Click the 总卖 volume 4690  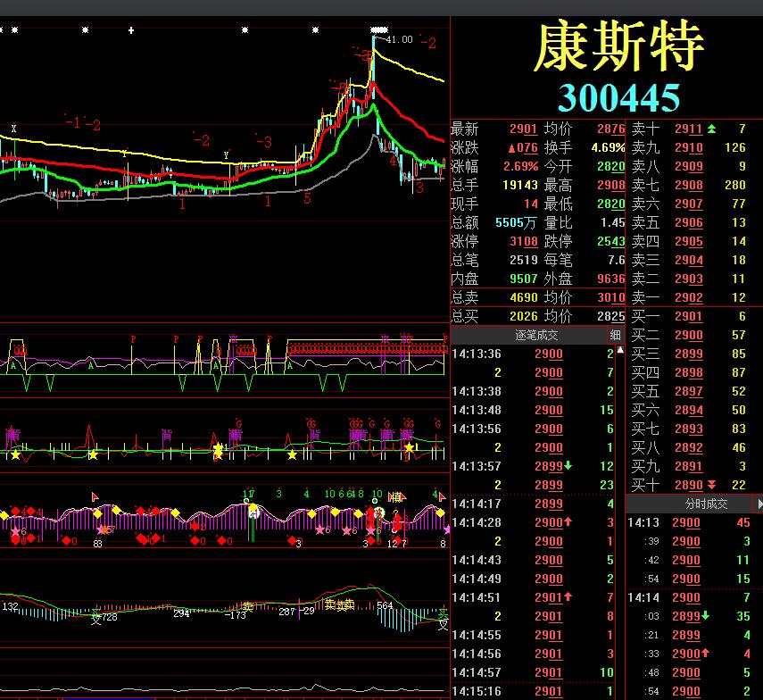pyautogui.click(x=524, y=297)
